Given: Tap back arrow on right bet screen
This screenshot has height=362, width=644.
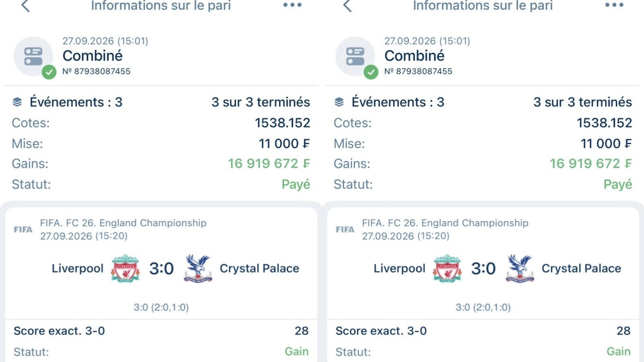Looking at the screenshot, I should tap(347, 6).
